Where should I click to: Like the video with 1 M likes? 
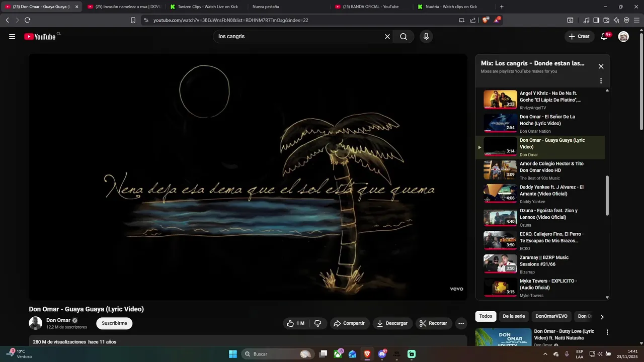[296, 323]
